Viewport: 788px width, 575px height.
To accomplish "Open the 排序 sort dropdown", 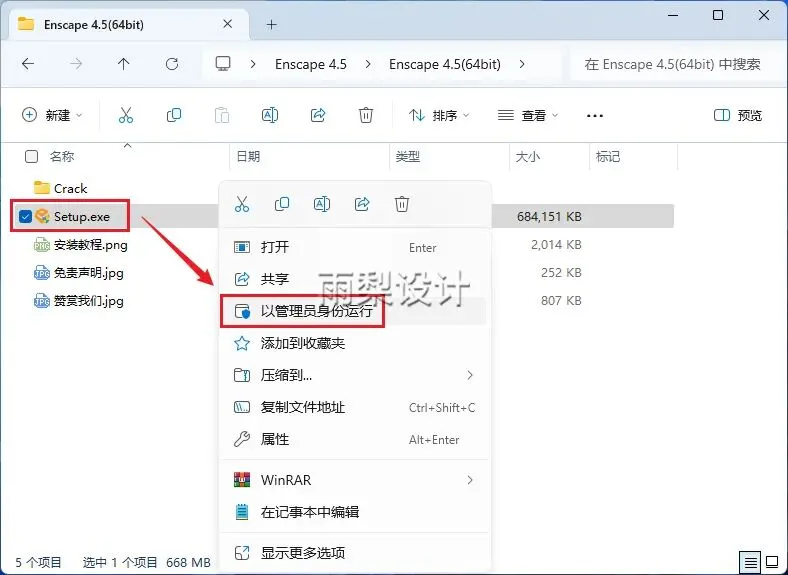I will pyautogui.click(x=439, y=115).
